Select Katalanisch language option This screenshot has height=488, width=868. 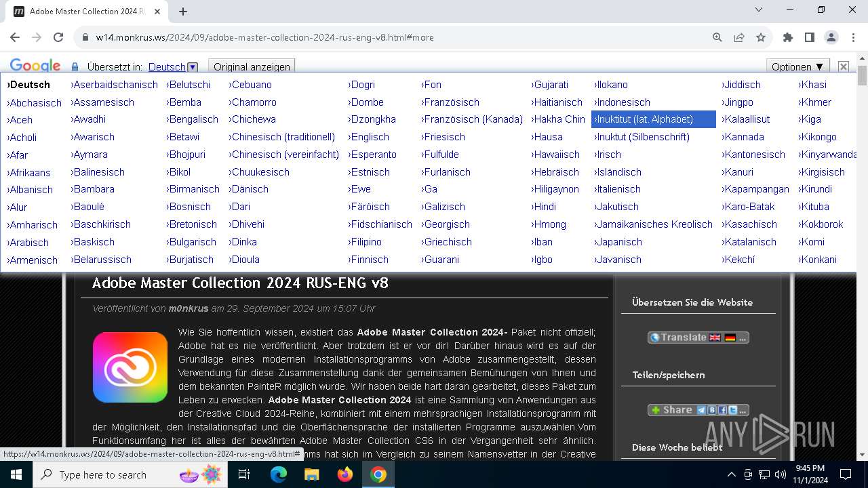[x=749, y=242]
